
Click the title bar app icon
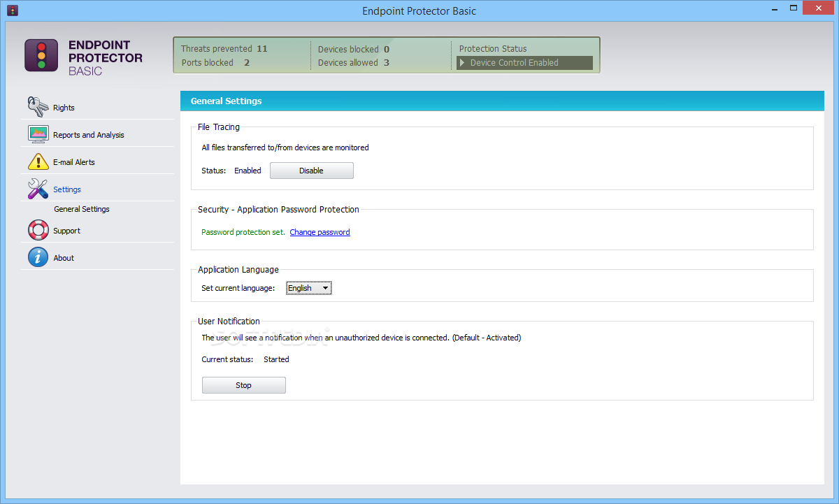coord(13,10)
